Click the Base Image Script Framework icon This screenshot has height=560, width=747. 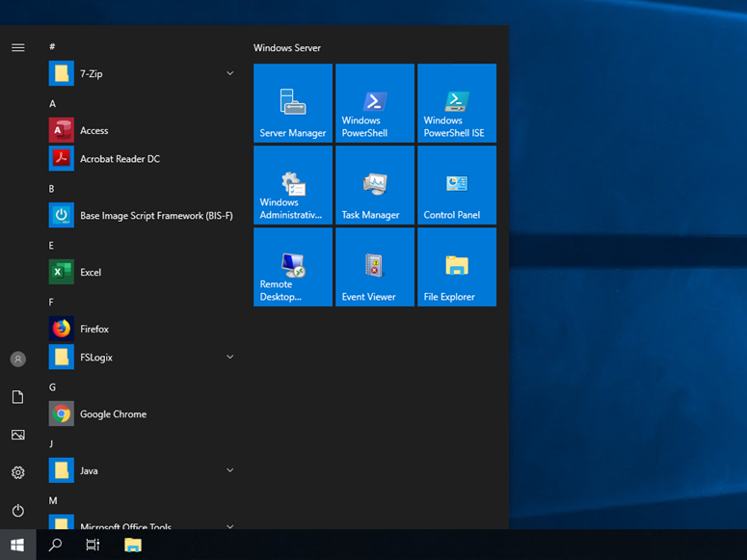[x=62, y=215]
